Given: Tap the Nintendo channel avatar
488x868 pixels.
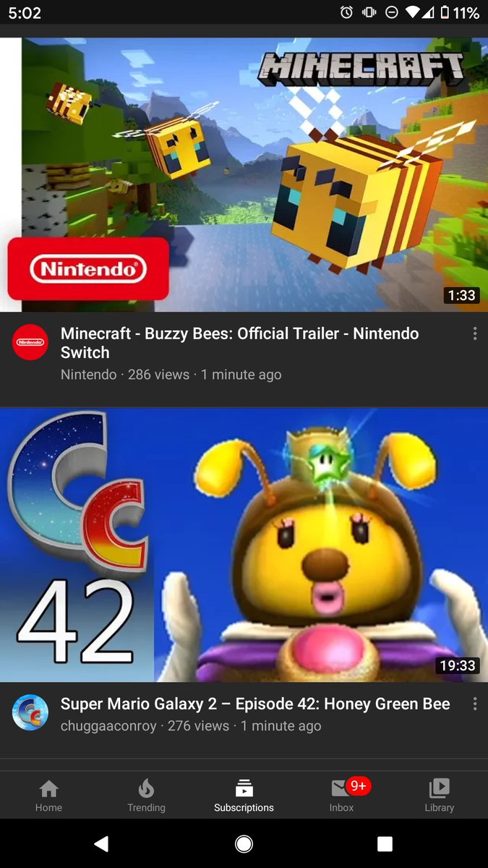Looking at the screenshot, I should [30, 342].
